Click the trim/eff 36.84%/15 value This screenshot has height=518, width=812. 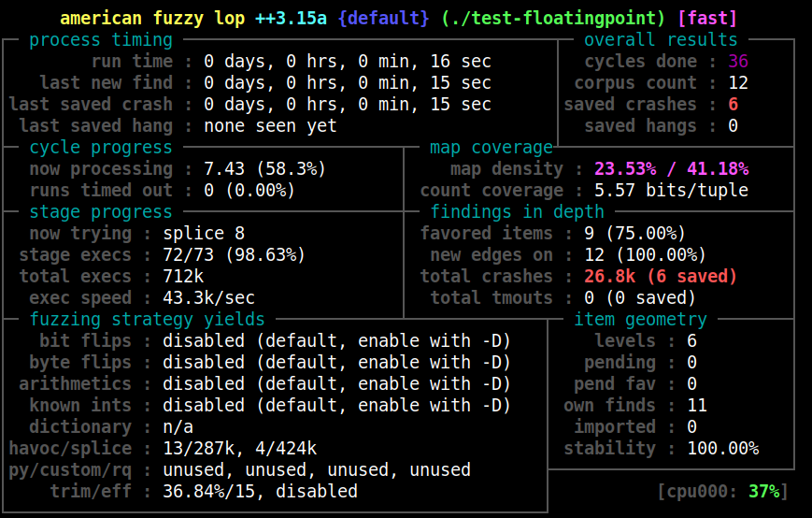click(x=260, y=492)
